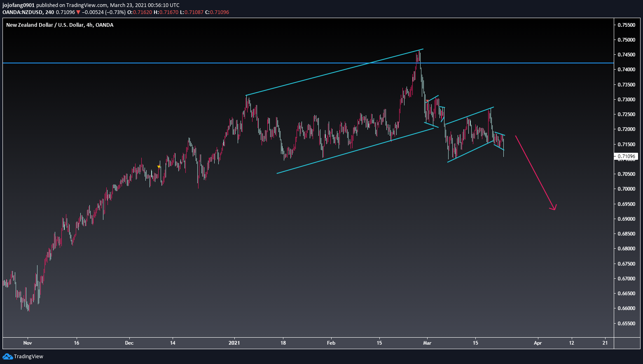643x364 pixels.
Task: Click the low price value L:0.71087
Action: (x=192, y=12)
